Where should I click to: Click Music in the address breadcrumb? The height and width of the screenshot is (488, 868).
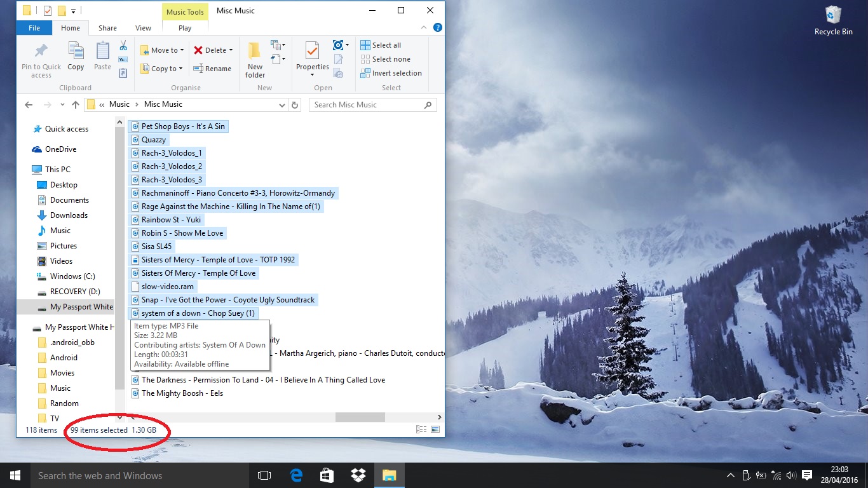point(119,104)
